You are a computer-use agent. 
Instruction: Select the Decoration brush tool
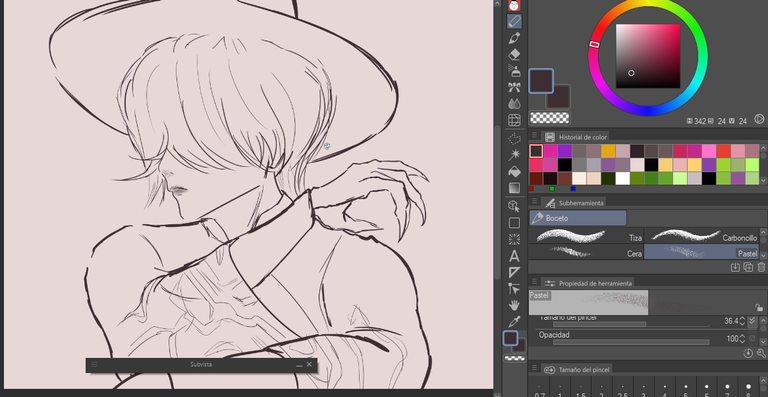pos(514,87)
